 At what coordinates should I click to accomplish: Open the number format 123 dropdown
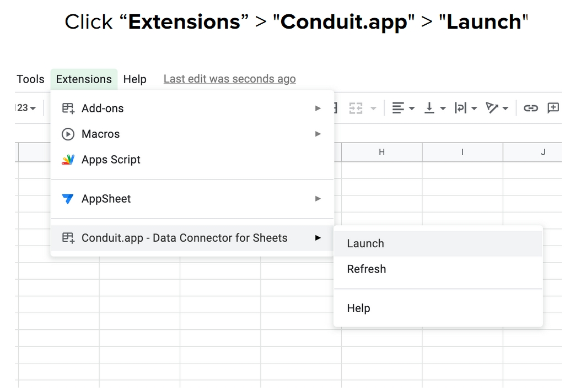(x=25, y=108)
